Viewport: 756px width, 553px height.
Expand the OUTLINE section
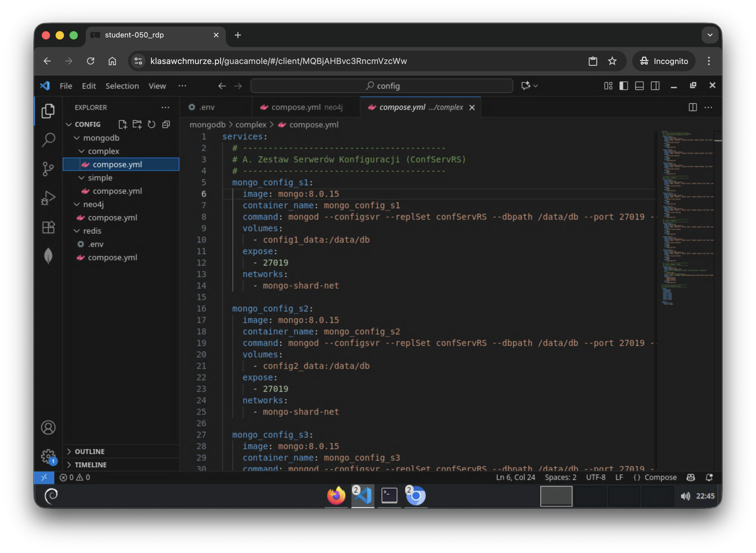[x=89, y=451]
